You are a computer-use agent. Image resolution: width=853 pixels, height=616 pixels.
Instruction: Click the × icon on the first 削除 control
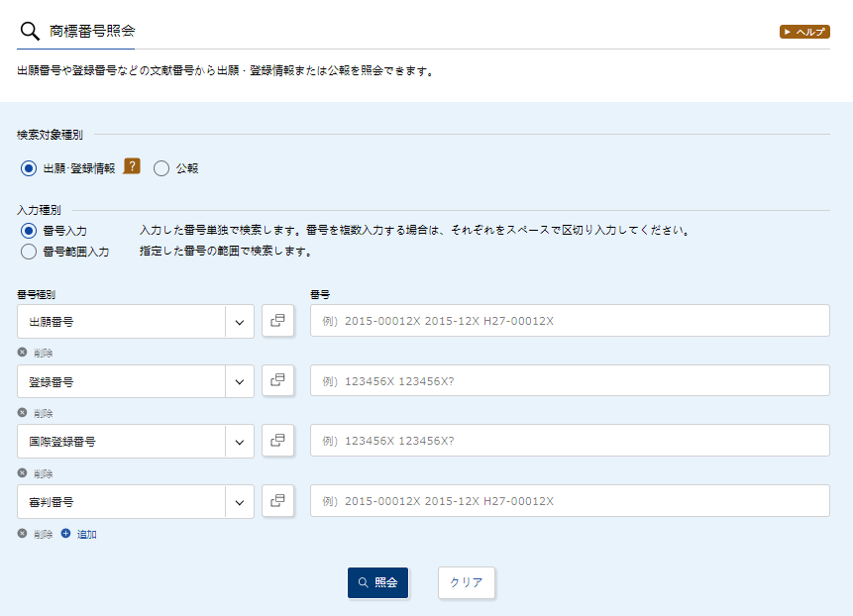click(x=21, y=353)
